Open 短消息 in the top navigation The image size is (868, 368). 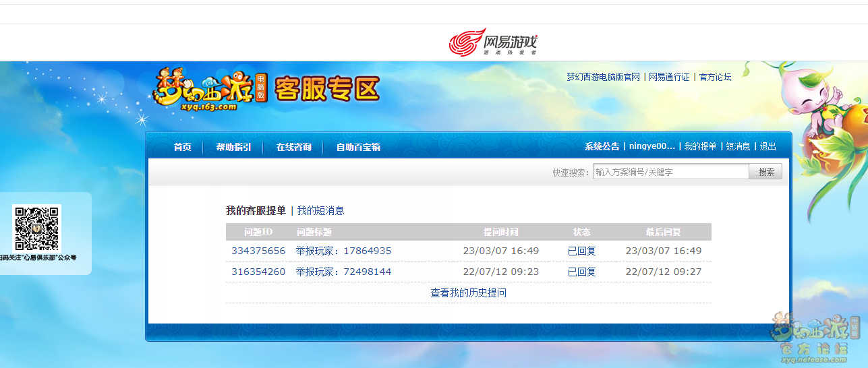point(738,146)
